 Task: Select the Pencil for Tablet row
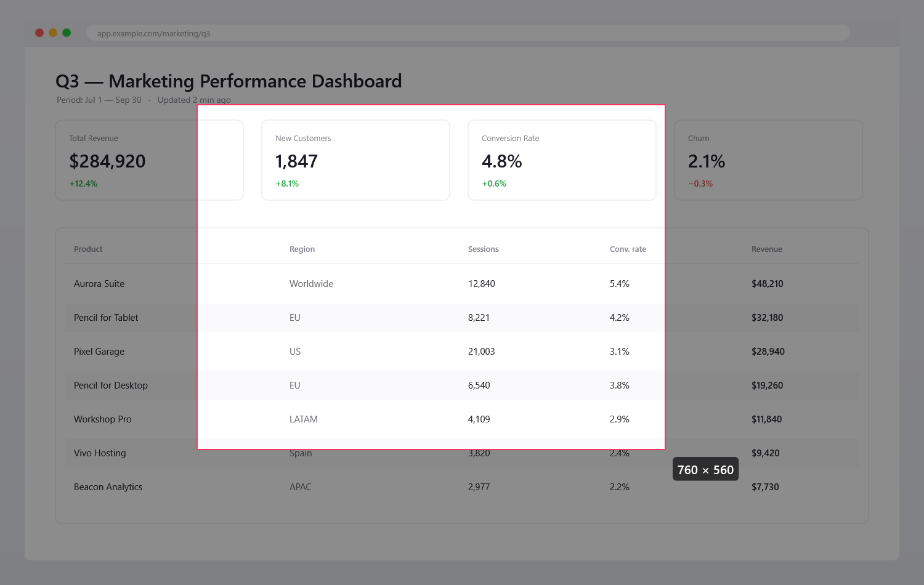462,318
